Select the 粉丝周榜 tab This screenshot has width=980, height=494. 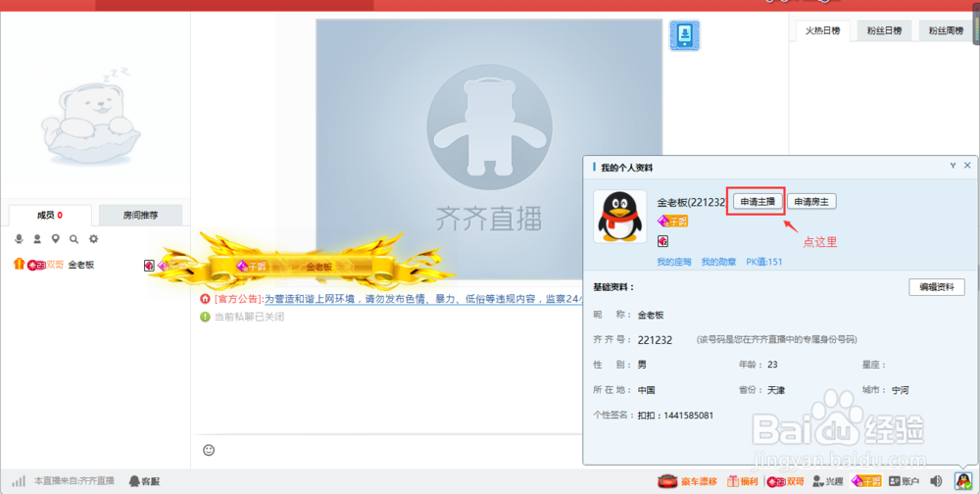946,30
